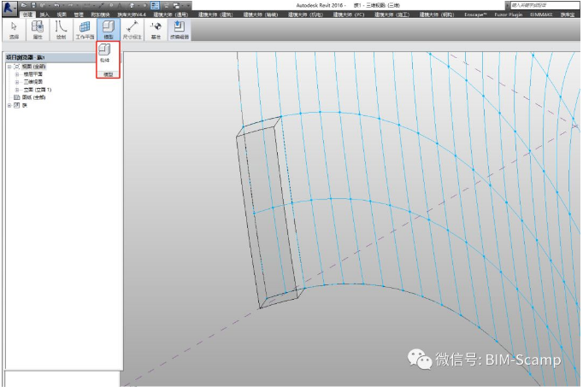Screen dimensions: 583x392
Task: Click the keyword search input field
Action: [x=545, y=5]
